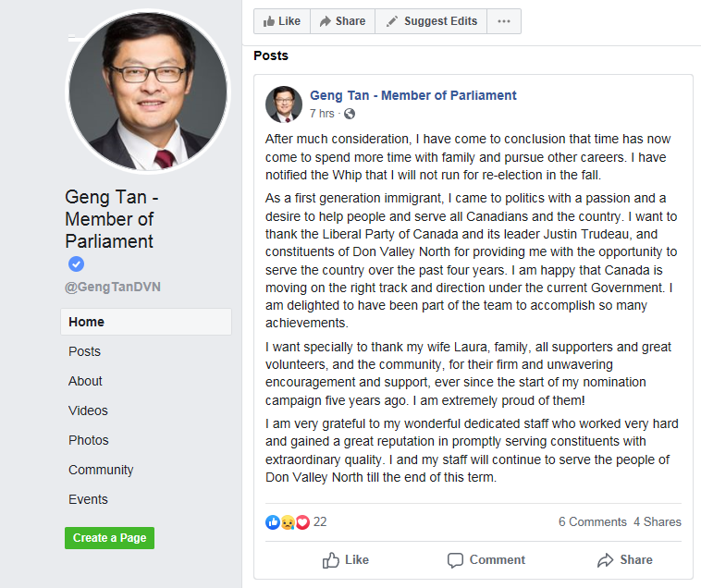The height and width of the screenshot is (588, 701).
Task: Click the sad crying reaction icon
Action: coord(288,521)
